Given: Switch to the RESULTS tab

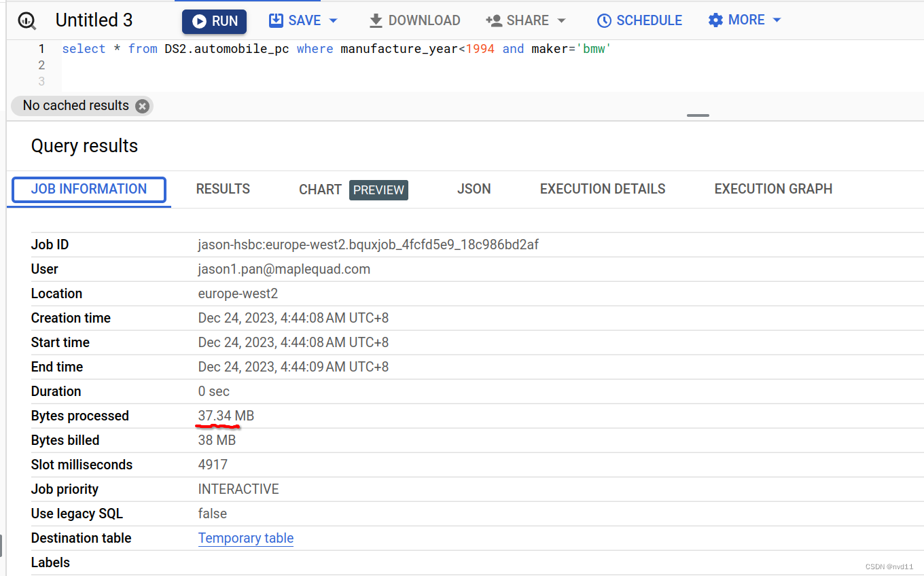Looking at the screenshot, I should pos(223,190).
